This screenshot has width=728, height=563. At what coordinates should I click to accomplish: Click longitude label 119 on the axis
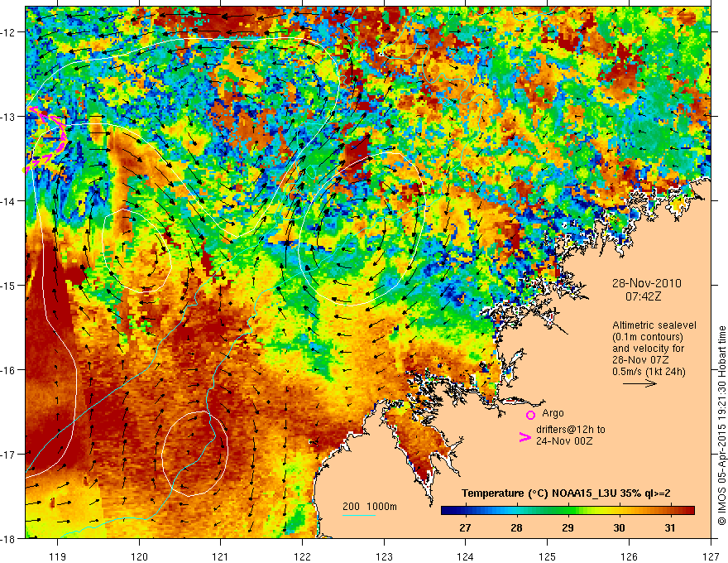(58, 556)
